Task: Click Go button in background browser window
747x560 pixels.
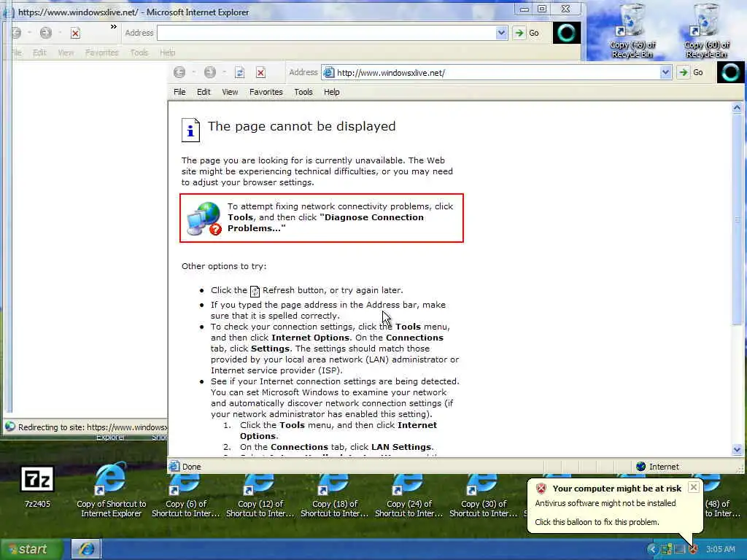Action: (x=527, y=33)
